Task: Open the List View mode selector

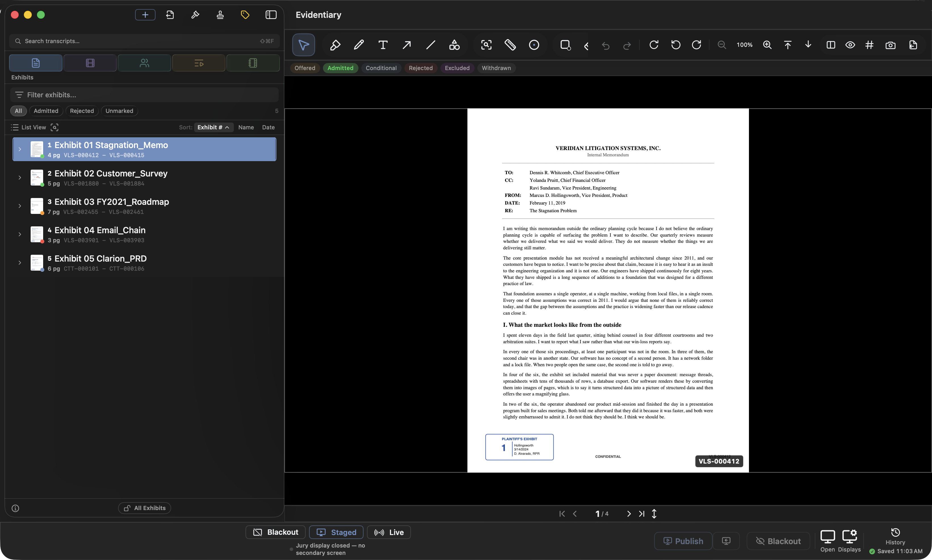Action: click(29, 128)
